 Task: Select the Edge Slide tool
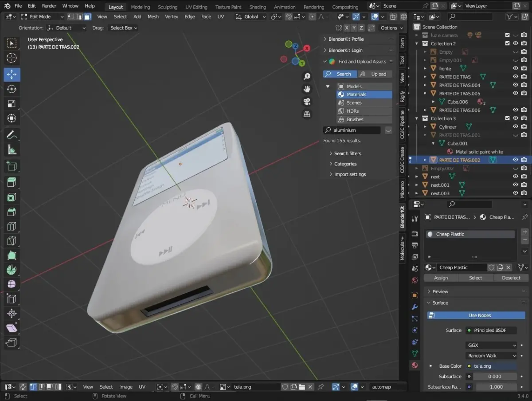click(12, 299)
